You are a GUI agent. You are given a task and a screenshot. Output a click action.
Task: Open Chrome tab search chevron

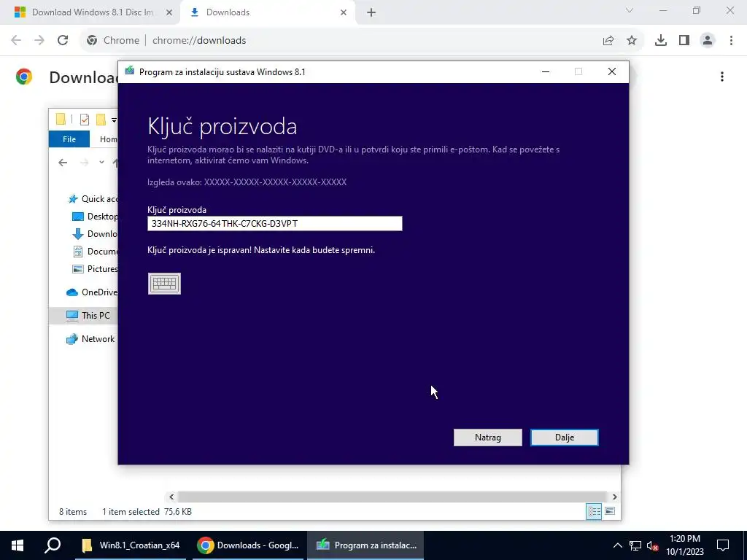click(630, 10)
